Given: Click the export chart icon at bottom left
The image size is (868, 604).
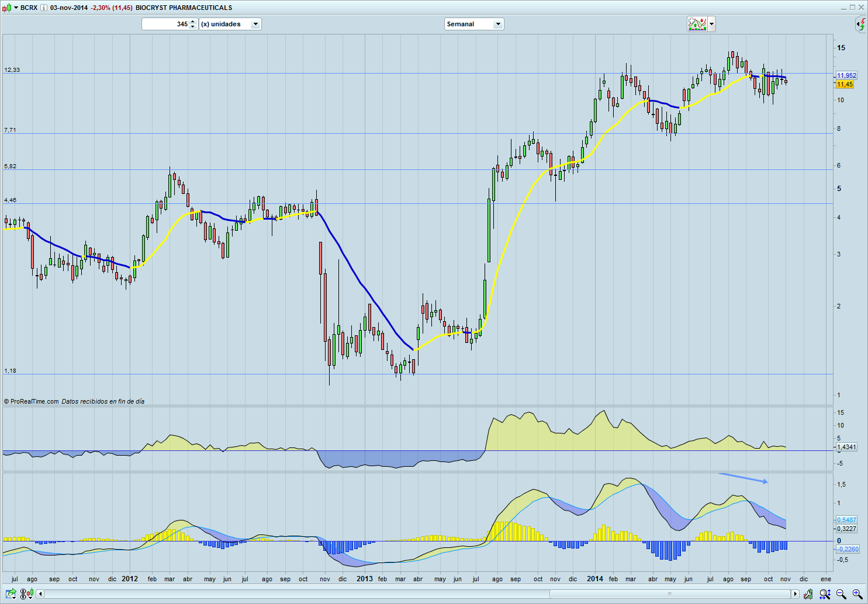Looking at the screenshot, I should coord(11,594).
